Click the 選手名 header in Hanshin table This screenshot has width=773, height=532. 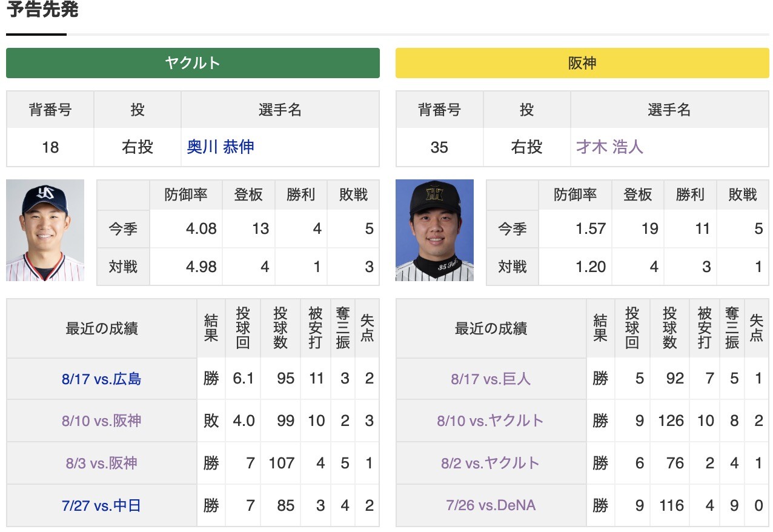tap(669, 110)
